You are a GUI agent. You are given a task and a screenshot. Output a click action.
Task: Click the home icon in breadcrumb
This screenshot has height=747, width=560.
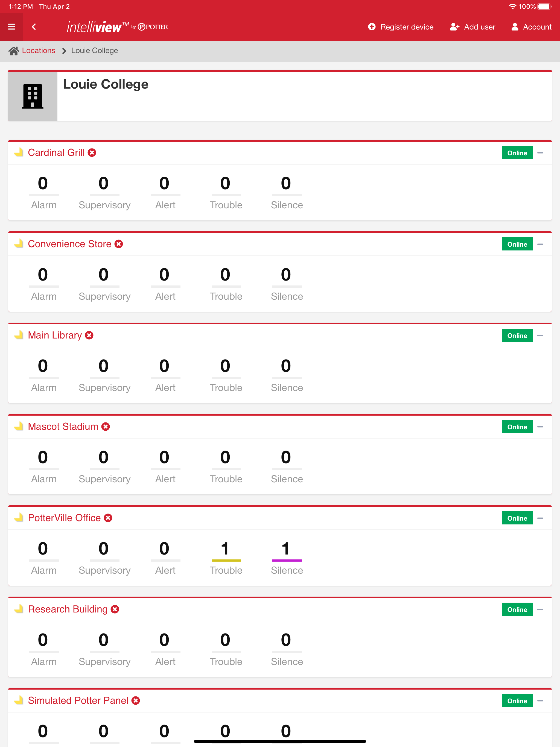[x=13, y=51]
